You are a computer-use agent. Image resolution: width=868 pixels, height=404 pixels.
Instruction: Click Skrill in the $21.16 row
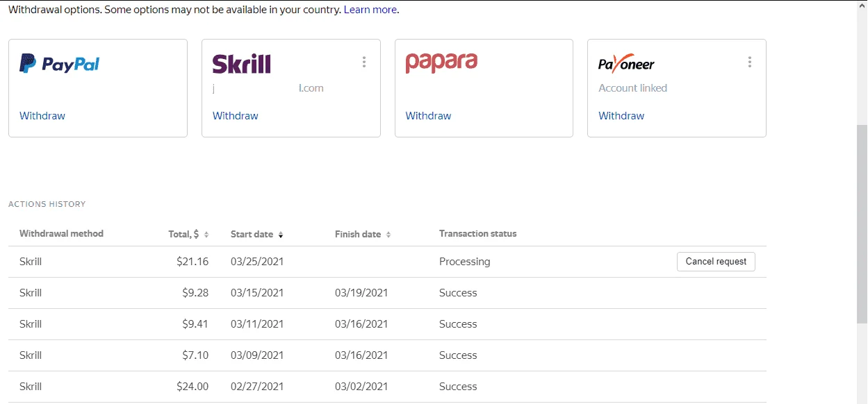click(x=31, y=262)
